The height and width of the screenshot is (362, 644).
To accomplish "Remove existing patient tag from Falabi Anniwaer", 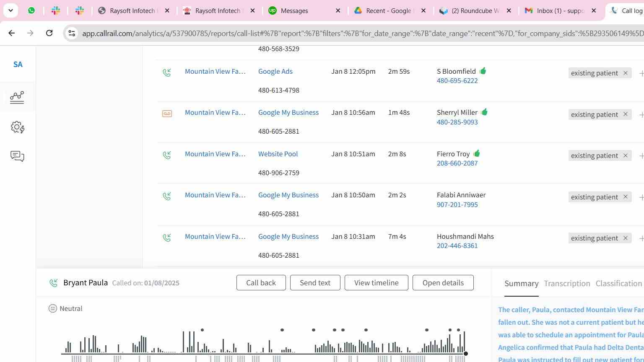I will click(625, 197).
